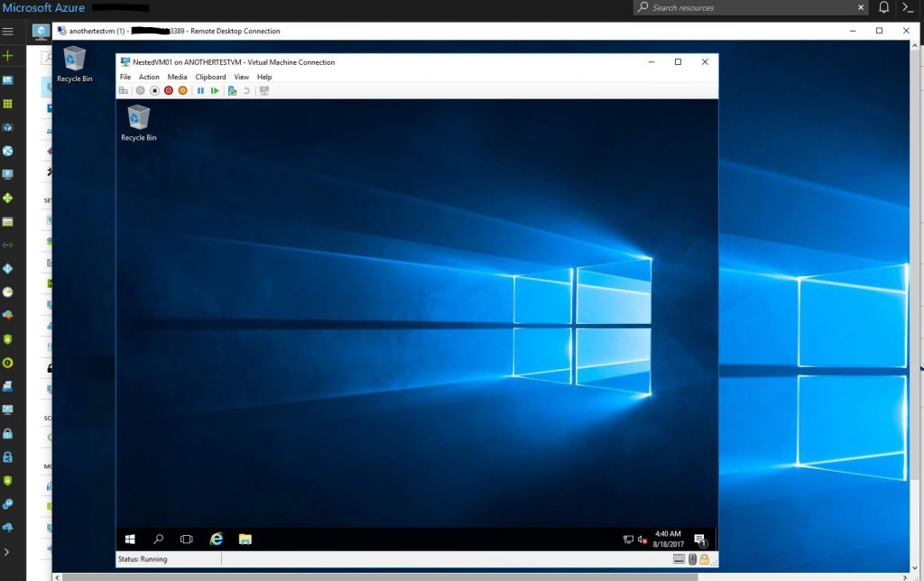Click the Enhanced Session toolbar icon
The image size is (924, 581).
click(x=264, y=90)
